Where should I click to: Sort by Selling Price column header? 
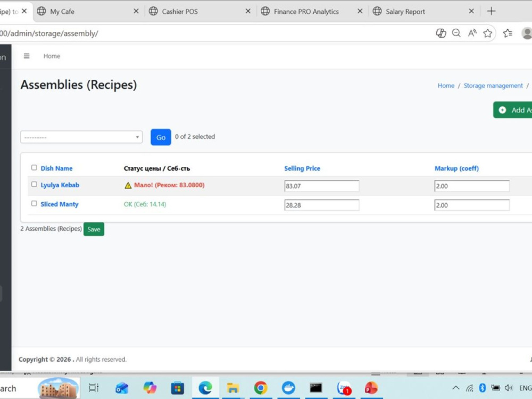(302, 168)
